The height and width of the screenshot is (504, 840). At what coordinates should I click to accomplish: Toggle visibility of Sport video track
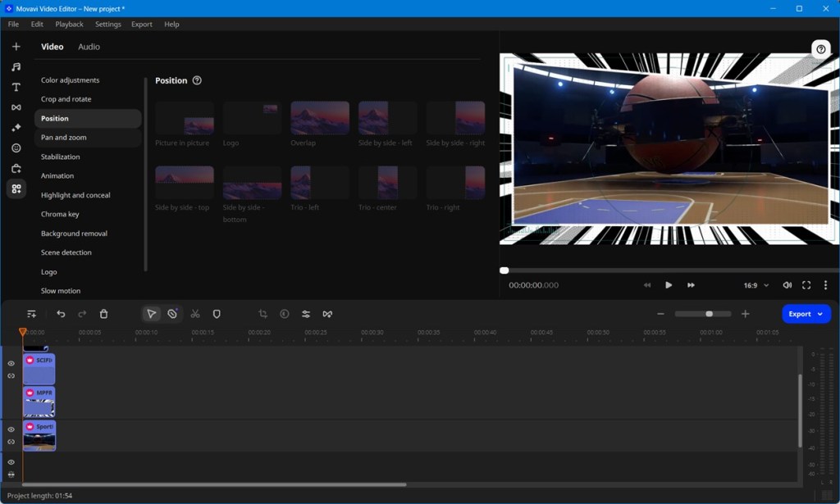click(11, 429)
